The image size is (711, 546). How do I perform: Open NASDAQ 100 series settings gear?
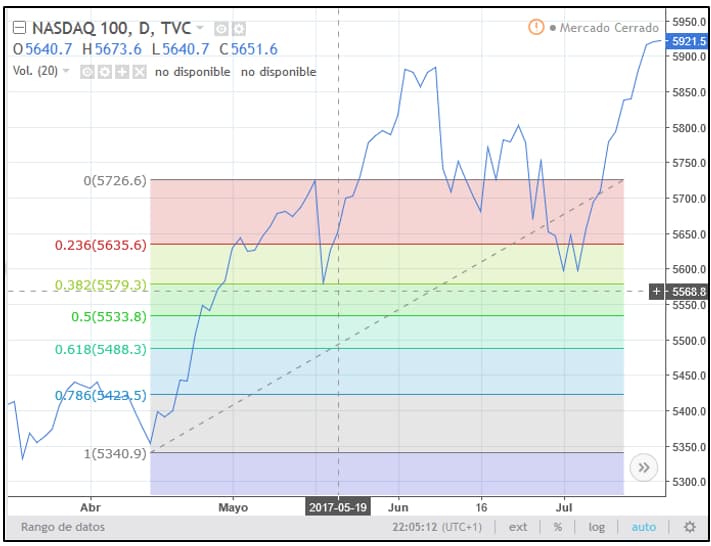tap(239, 29)
